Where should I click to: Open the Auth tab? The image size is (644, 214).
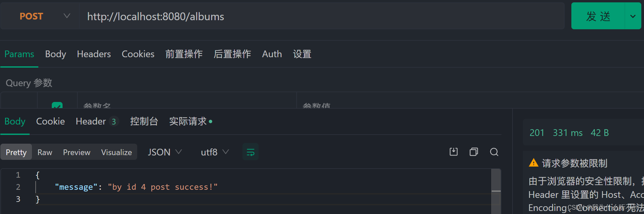[x=272, y=54]
